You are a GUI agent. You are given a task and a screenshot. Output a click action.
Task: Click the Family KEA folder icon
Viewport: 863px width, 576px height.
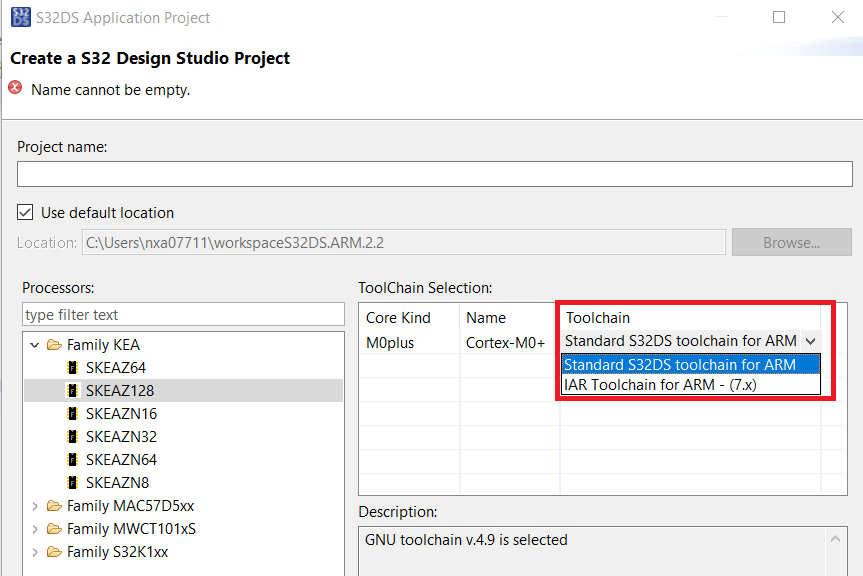pyautogui.click(x=54, y=345)
